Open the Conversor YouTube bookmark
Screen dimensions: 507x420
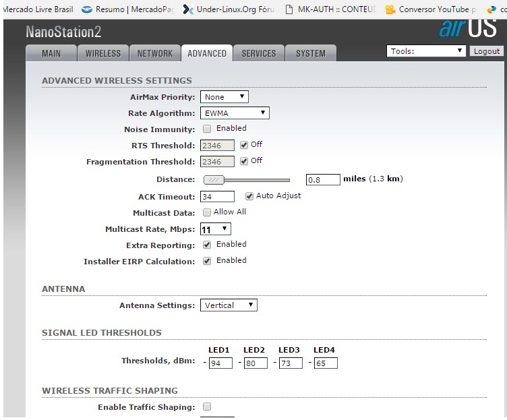tap(431, 9)
